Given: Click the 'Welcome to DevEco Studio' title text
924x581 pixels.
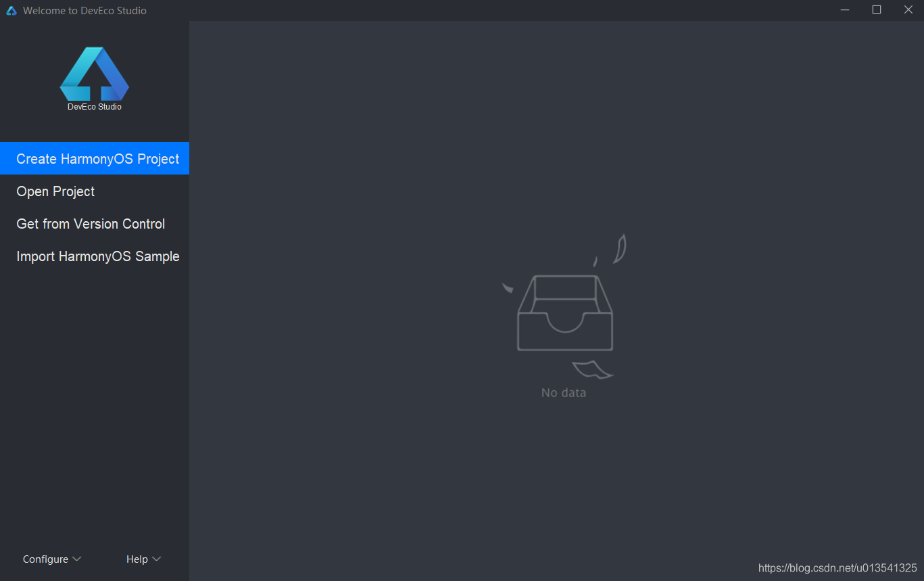Looking at the screenshot, I should (84, 11).
